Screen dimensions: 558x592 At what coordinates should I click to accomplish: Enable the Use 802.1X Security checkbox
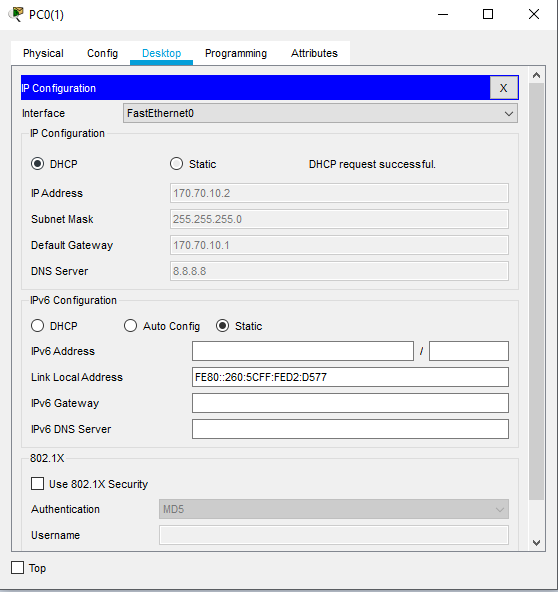(x=37, y=484)
